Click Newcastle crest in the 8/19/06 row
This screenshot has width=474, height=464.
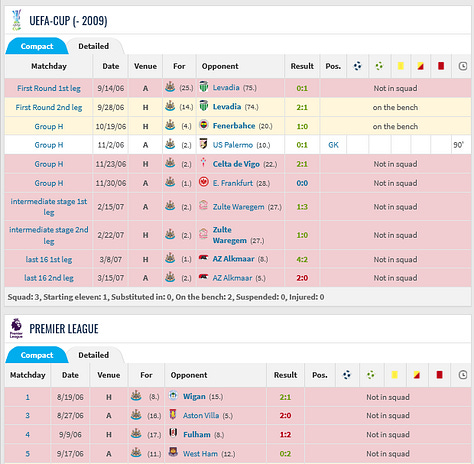[136, 396]
